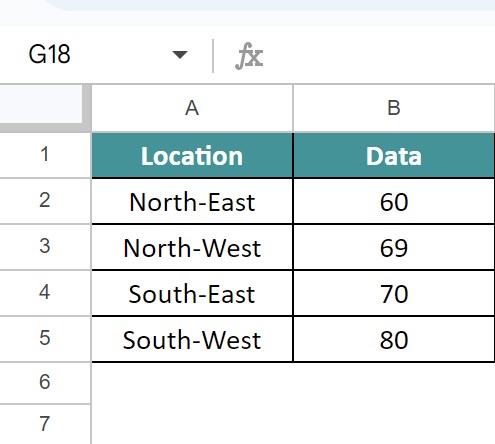Select the cell containing 69
495x444 pixels.
(x=394, y=247)
